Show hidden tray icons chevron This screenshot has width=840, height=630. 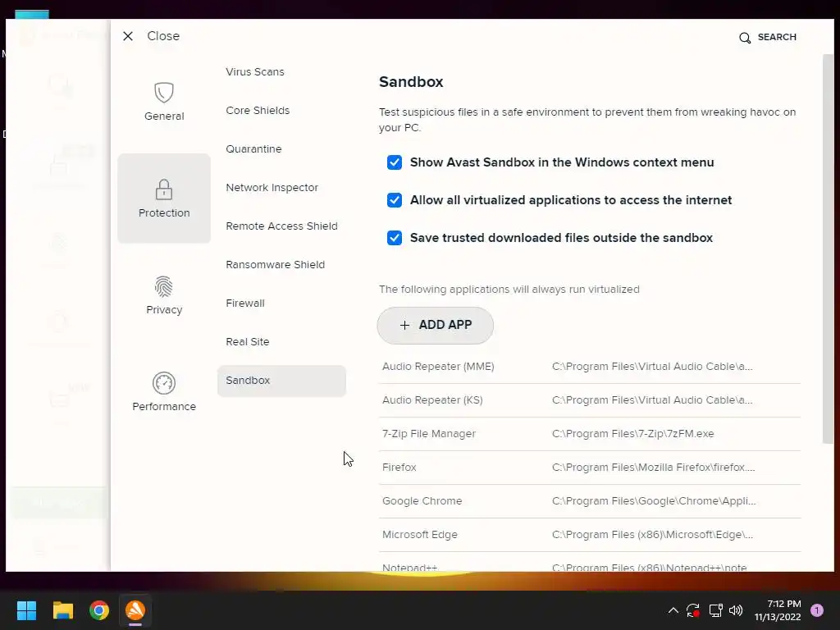[673, 610]
